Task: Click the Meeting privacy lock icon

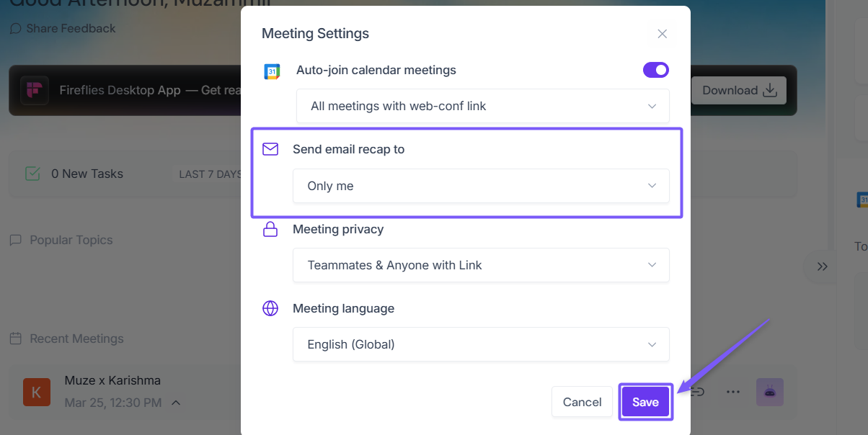Action: pos(270,229)
